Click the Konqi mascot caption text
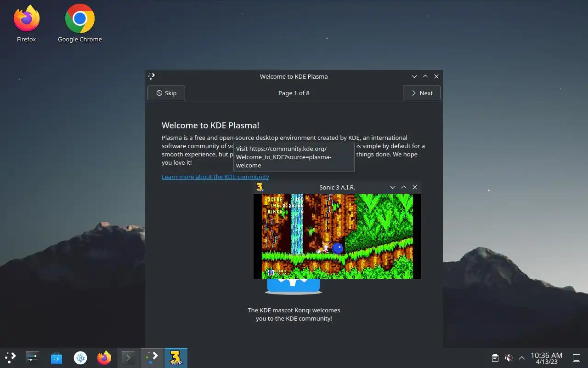The height and width of the screenshot is (368, 588). (294, 314)
